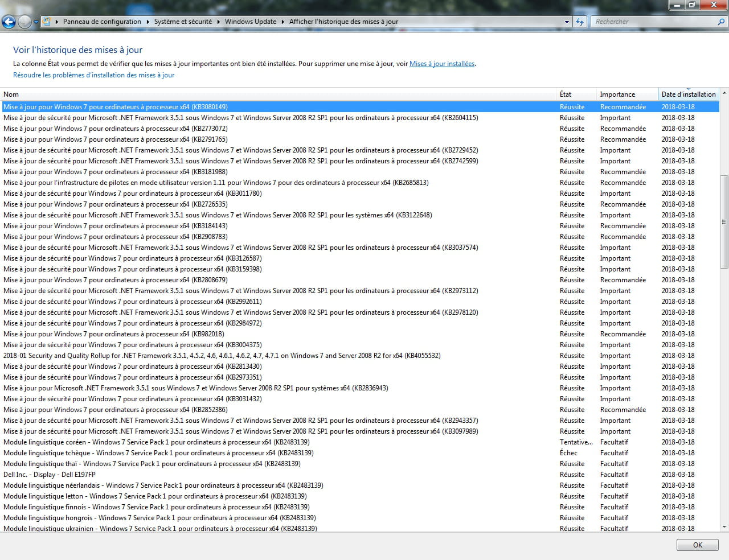This screenshot has width=729, height=560.
Task: Select update row KB3097989
Action: 360,431
